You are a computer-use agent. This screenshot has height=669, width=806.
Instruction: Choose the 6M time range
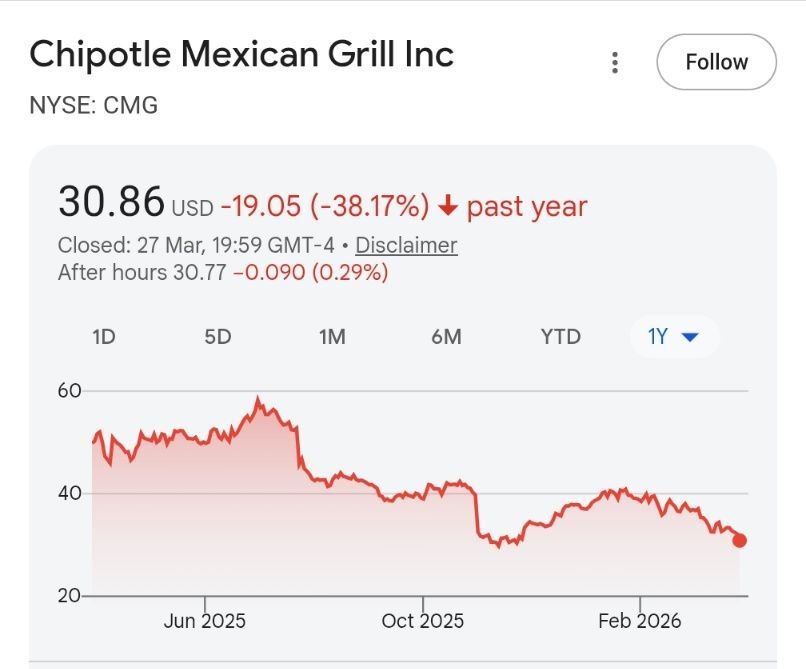click(x=446, y=337)
